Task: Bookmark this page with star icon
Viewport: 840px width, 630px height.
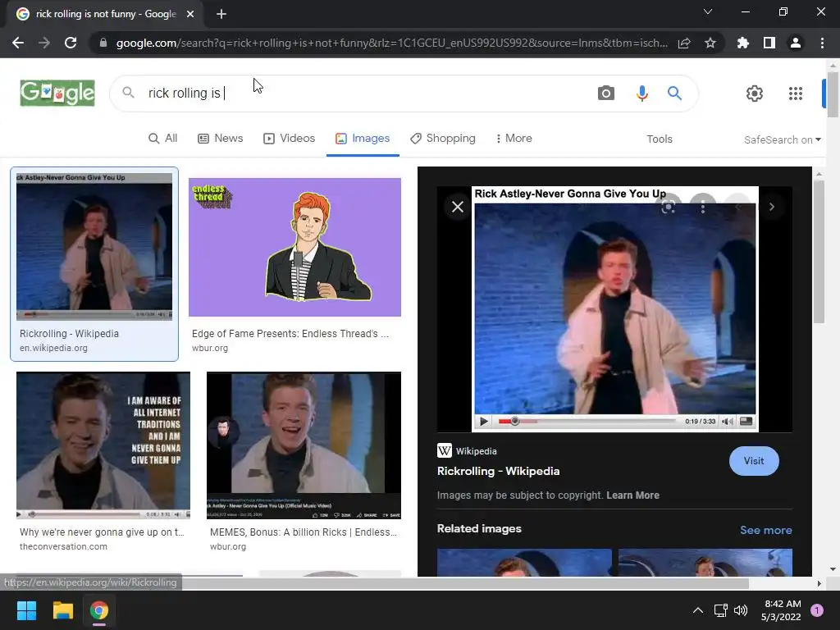Action: point(710,43)
